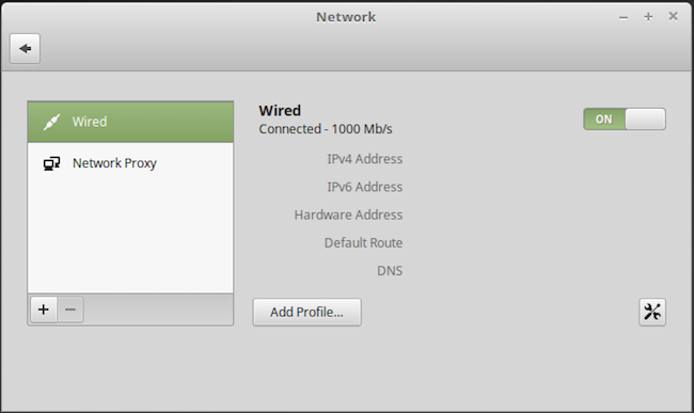Image resolution: width=694 pixels, height=413 pixels.
Task: Click the IPv6 Address label
Action: [x=364, y=187]
